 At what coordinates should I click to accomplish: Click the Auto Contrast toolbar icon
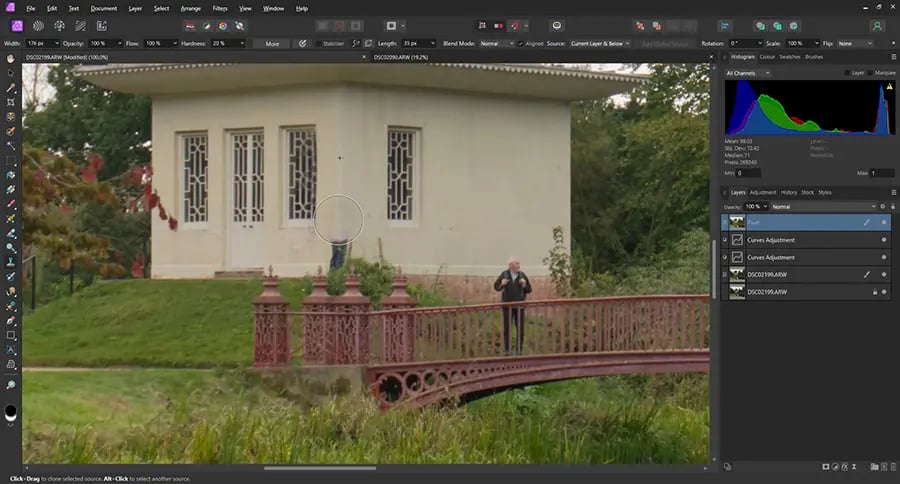coord(207,26)
